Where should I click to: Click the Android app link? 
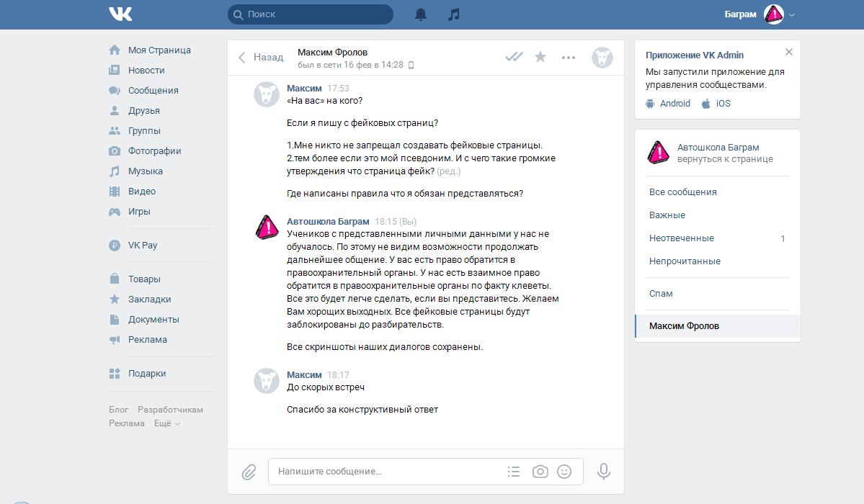pos(668,104)
